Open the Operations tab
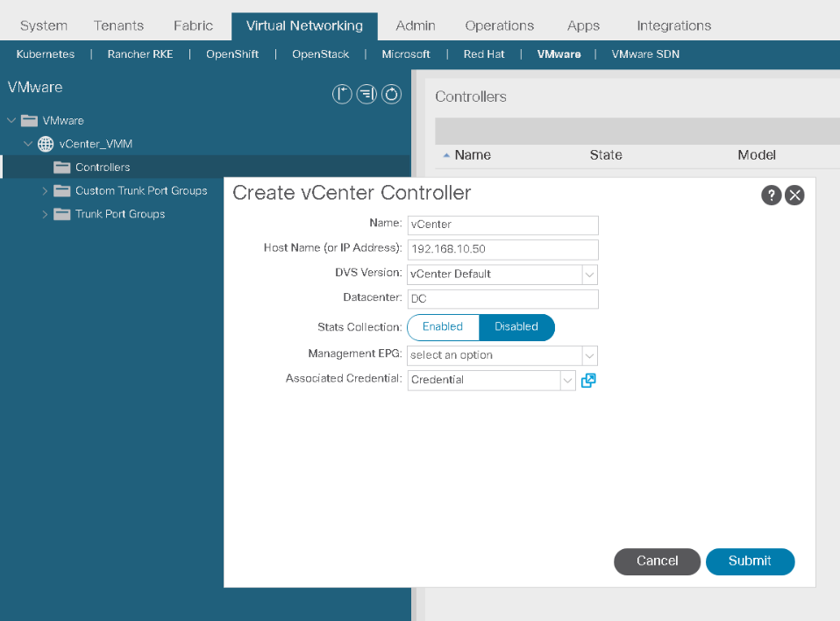 (x=499, y=25)
